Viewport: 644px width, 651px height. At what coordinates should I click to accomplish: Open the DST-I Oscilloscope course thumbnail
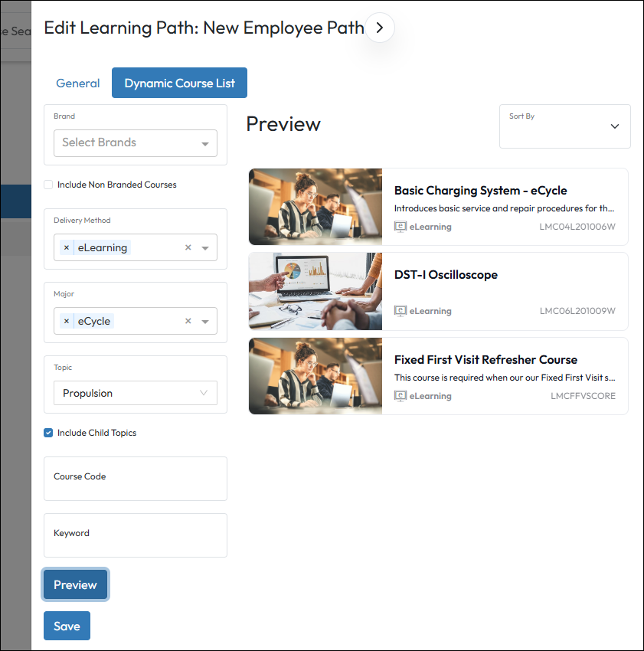click(x=315, y=291)
